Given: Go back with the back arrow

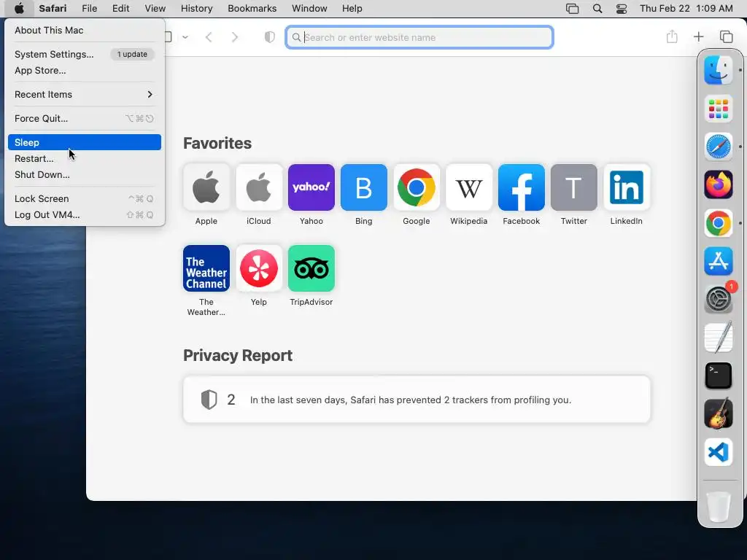Looking at the screenshot, I should (x=209, y=37).
